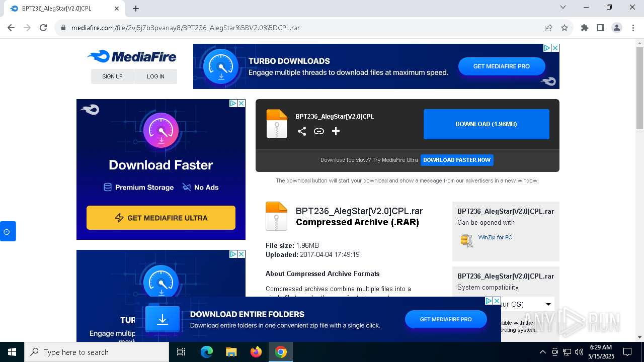Click the LOG IN button
Screen dimensions: 644x362
[x=155, y=76]
